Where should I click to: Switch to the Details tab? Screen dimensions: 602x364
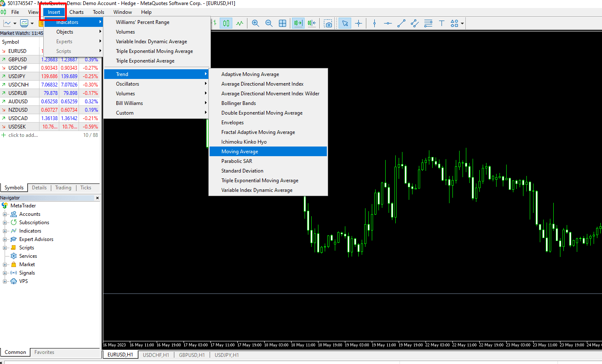[39, 188]
